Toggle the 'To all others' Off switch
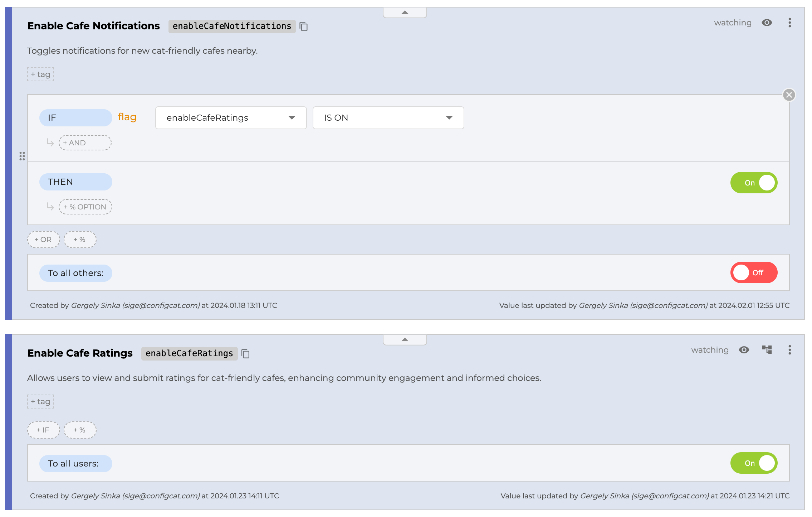Screen dimensions: 812x517 coord(753,273)
